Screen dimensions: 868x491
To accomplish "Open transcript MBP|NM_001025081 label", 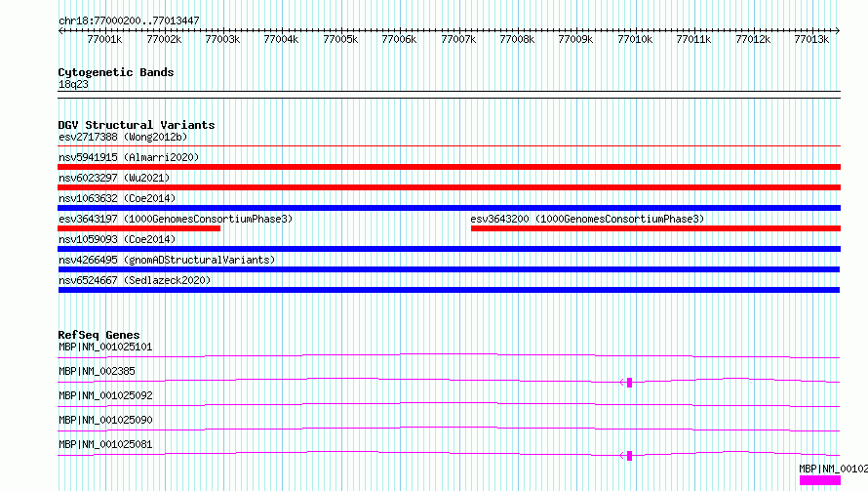I will pyautogui.click(x=105, y=444).
